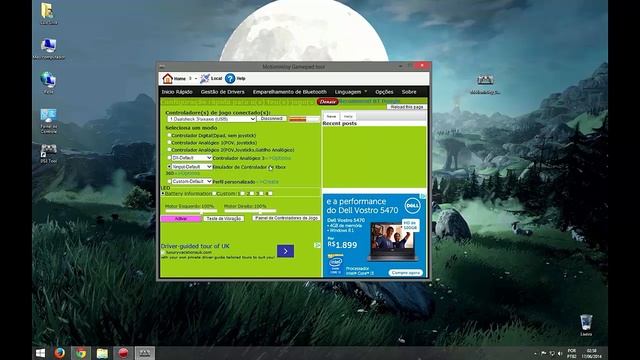Open the Xinput-Default dropdown
Image resolution: width=640 pixels, height=360 pixels.
[x=191, y=167]
